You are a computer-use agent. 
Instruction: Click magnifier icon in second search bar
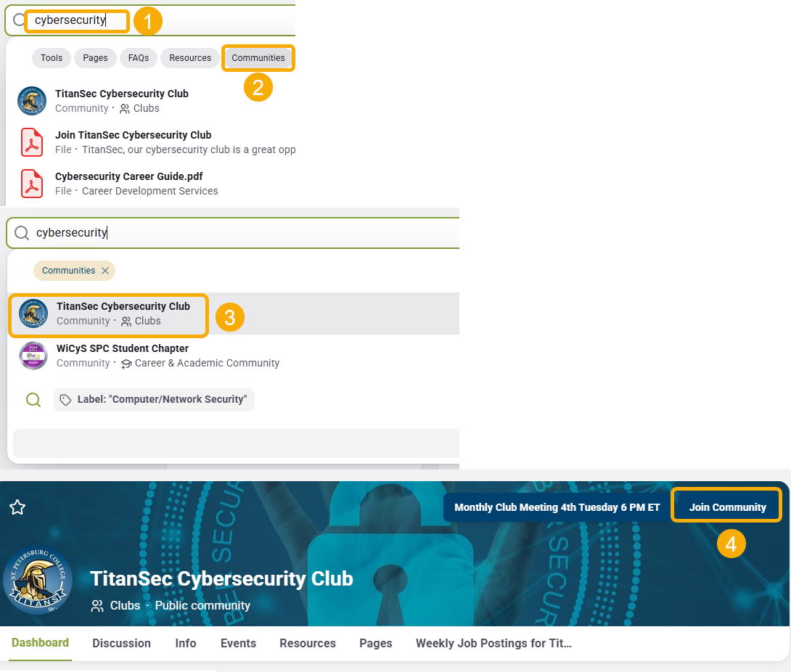point(22,232)
